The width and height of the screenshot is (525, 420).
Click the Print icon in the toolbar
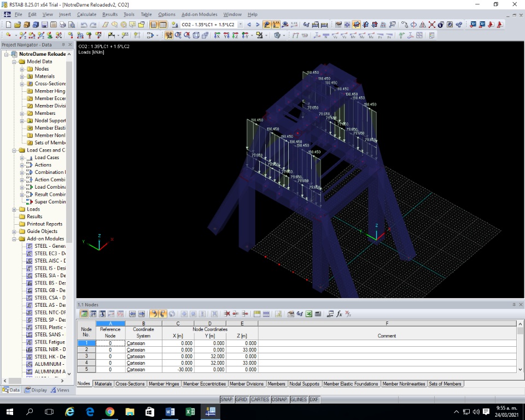click(x=62, y=25)
